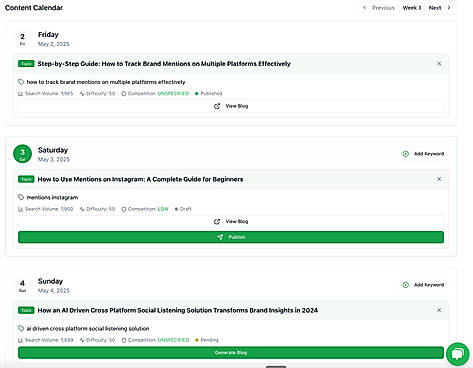This screenshot has height=368, width=473.
Task: Click the plus-circle icon for Saturday's Add Keyword
Action: coord(405,154)
